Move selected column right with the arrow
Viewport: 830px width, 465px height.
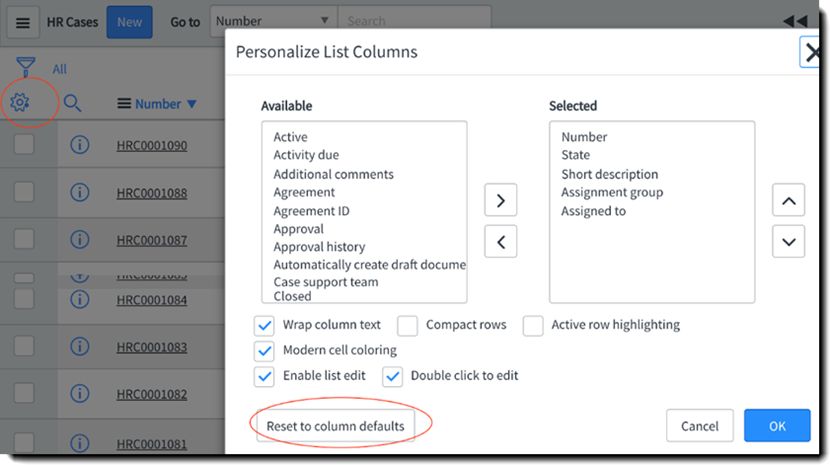(x=500, y=200)
